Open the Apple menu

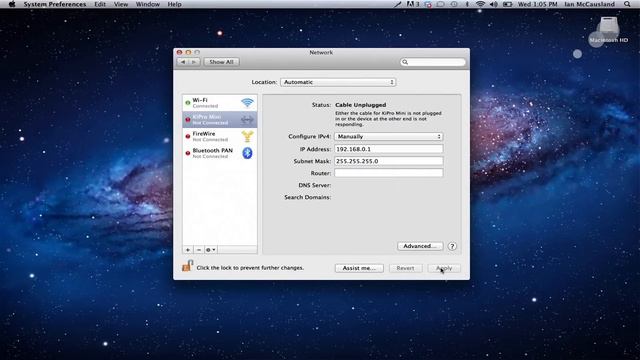click(x=12, y=4)
